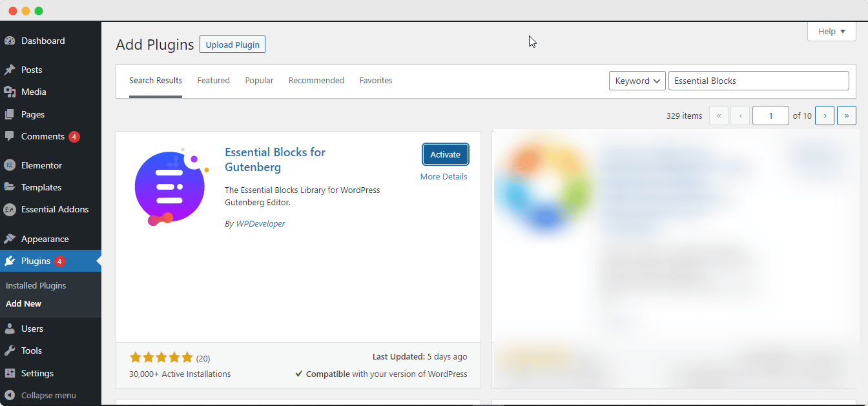The height and width of the screenshot is (406, 868).
Task: Switch to the Featured tab
Action: coord(214,81)
